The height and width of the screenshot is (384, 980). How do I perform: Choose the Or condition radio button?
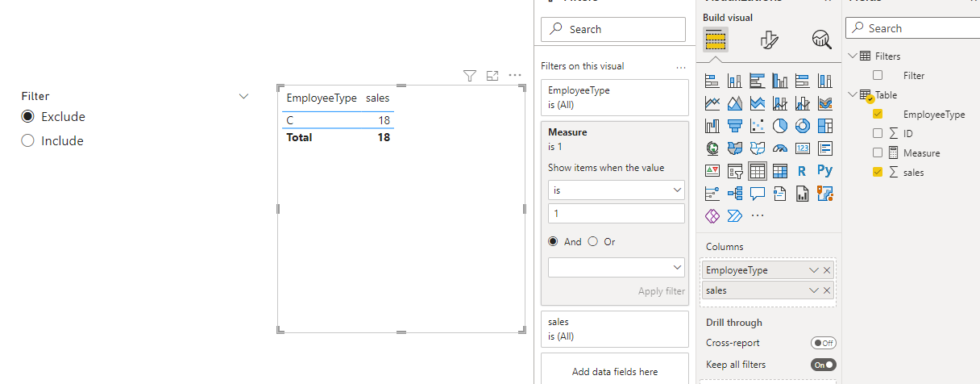click(593, 241)
